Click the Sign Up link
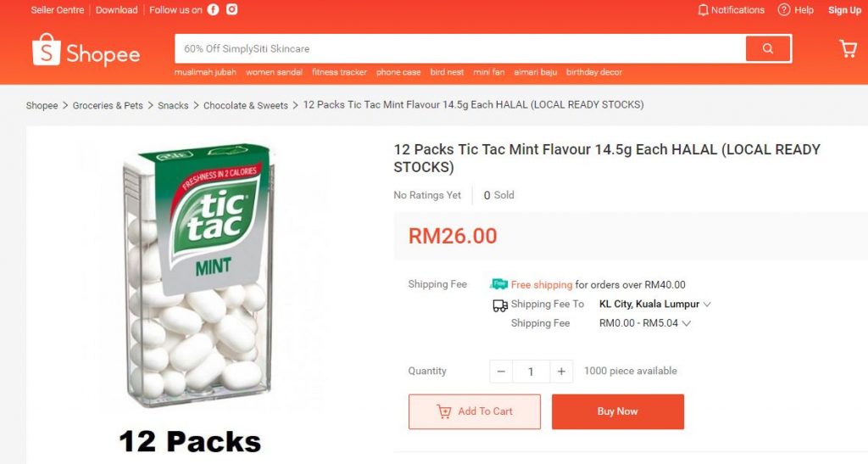 [x=844, y=10]
